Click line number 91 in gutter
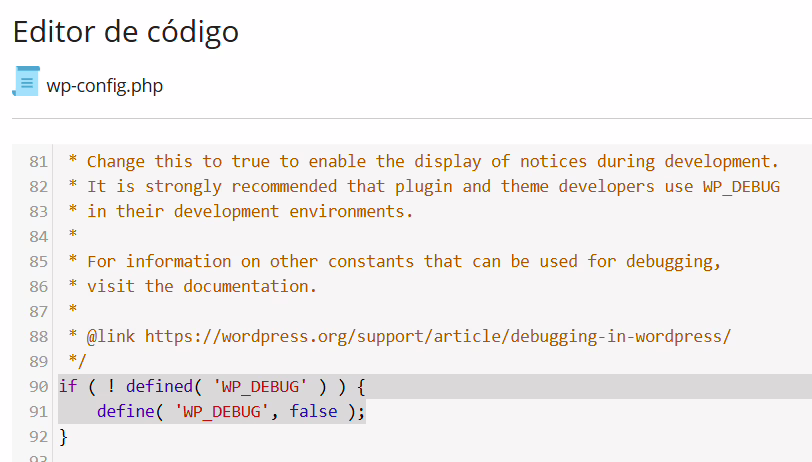This screenshot has width=812, height=462. [x=38, y=411]
